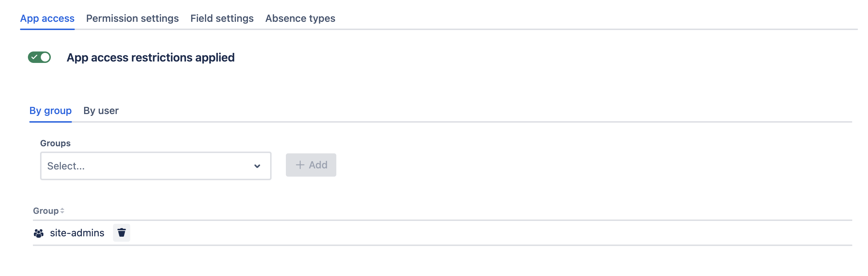Click the sort arrows next to Group

62,211
